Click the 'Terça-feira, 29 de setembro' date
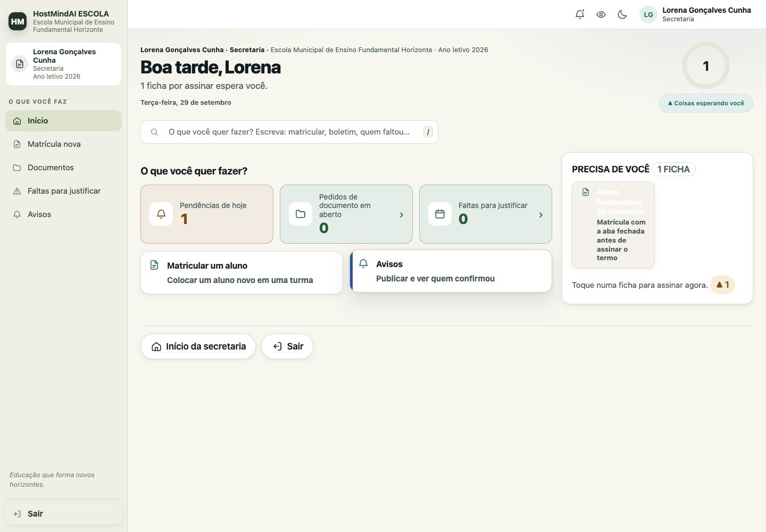 coord(186,103)
